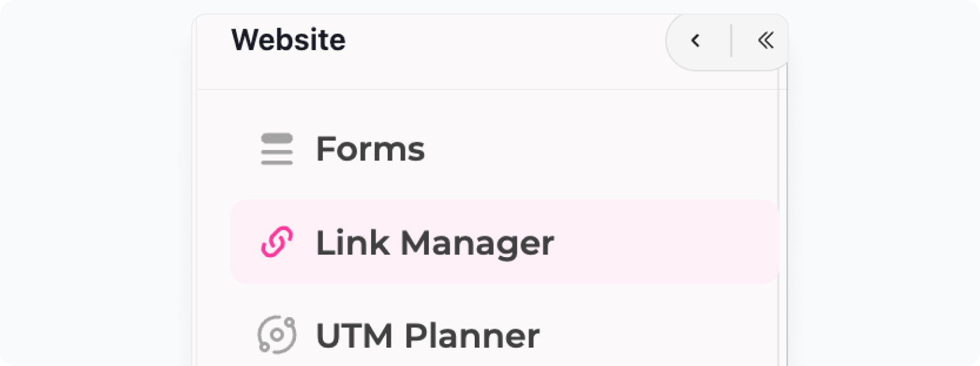The image size is (980, 366).
Task: Click the Link Manager text label
Action: pyautogui.click(x=435, y=243)
